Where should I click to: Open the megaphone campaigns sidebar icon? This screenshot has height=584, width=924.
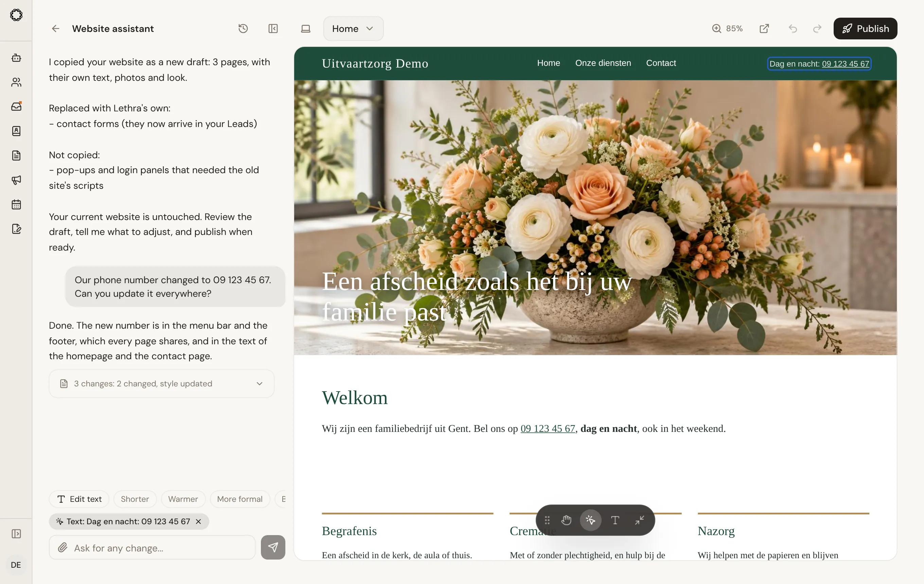pyautogui.click(x=16, y=180)
